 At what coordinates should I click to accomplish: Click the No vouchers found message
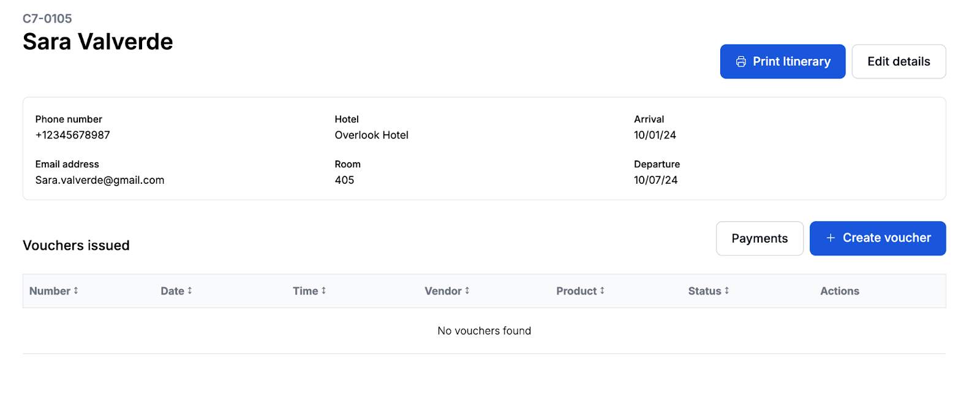[x=484, y=331]
